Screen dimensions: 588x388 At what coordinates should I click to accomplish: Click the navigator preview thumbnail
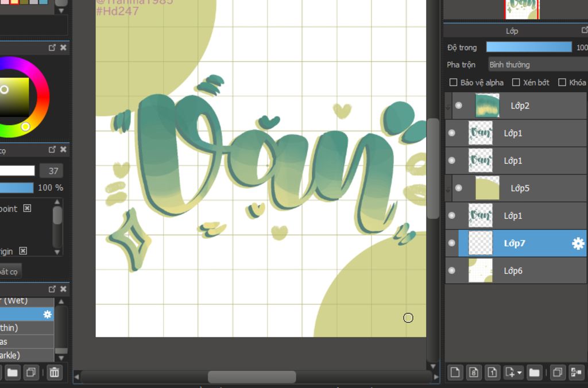[521, 9]
